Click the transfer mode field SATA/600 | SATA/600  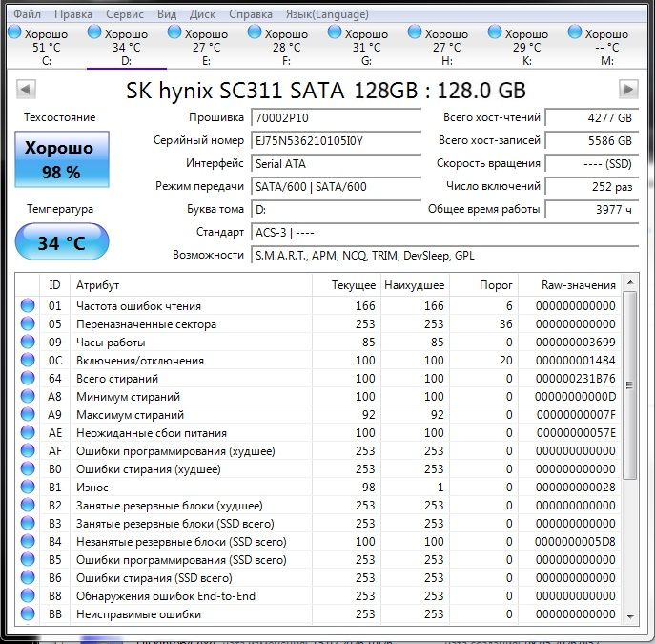[x=336, y=186]
